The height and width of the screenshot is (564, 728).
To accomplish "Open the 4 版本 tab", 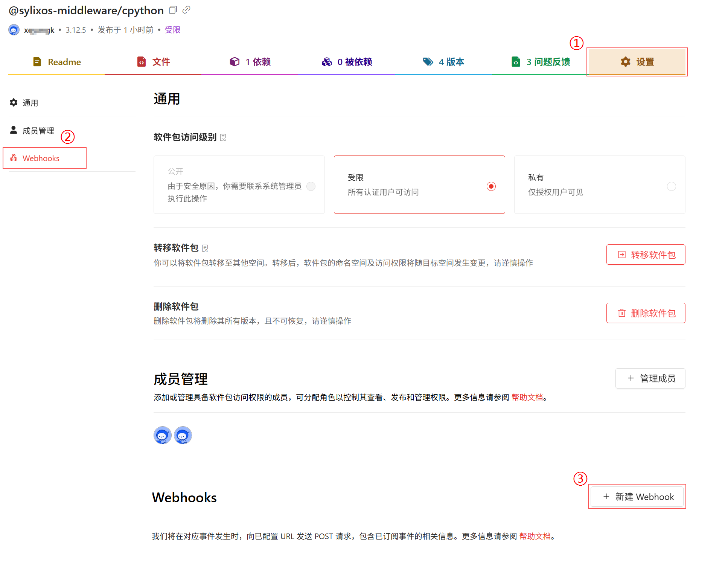I will tap(443, 62).
